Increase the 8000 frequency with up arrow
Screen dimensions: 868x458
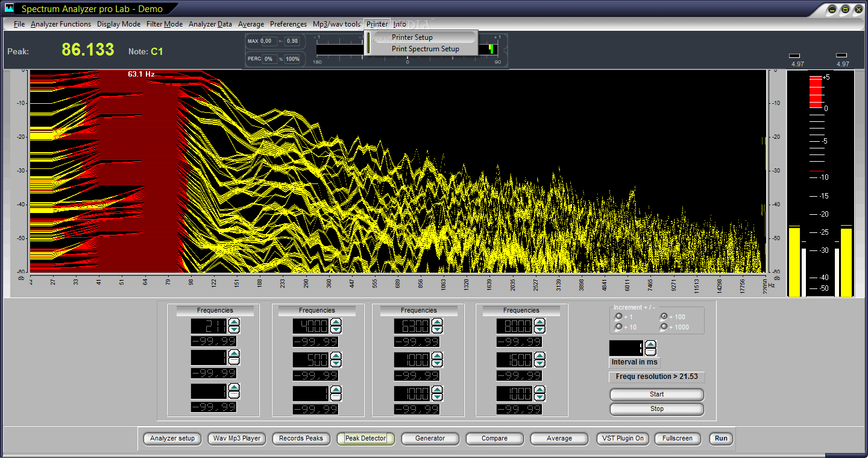[x=540, y=323]
